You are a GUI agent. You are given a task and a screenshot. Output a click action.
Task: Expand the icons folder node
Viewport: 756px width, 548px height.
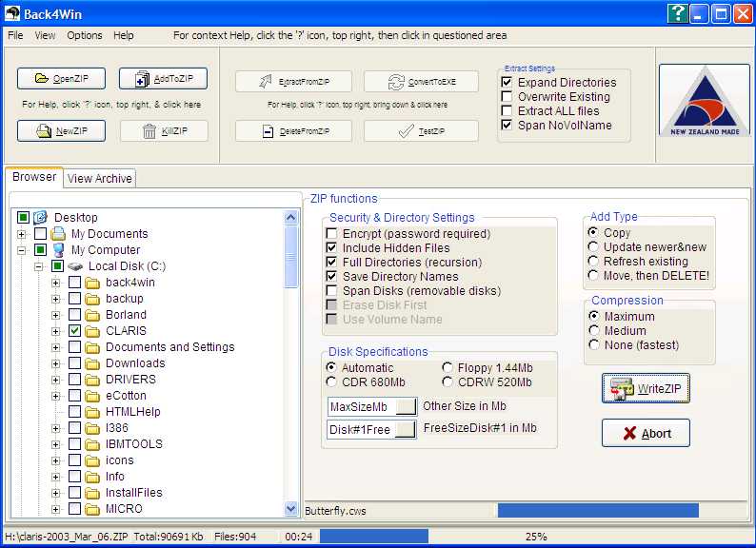click(56, 460)
